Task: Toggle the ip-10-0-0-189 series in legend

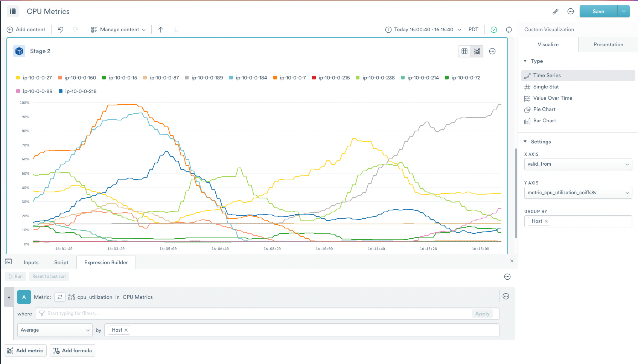Action: [x=204, y=78]
